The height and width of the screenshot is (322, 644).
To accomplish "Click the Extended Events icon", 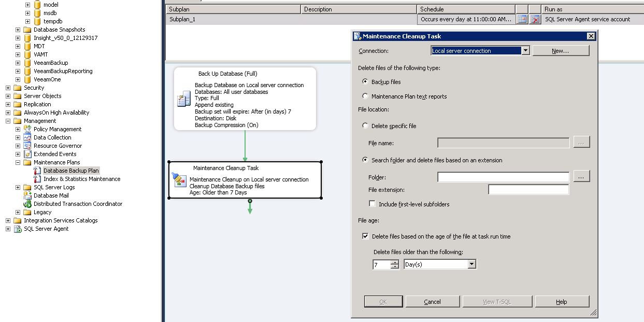I will point(27,154).
